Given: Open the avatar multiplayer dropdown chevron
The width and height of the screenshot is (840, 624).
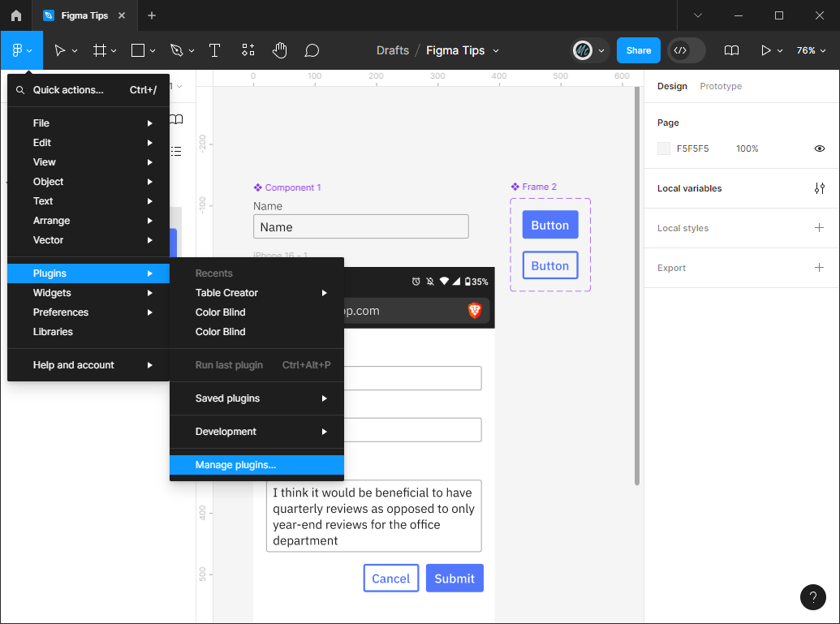Looking at the screenshot, I should pos(601,51).
